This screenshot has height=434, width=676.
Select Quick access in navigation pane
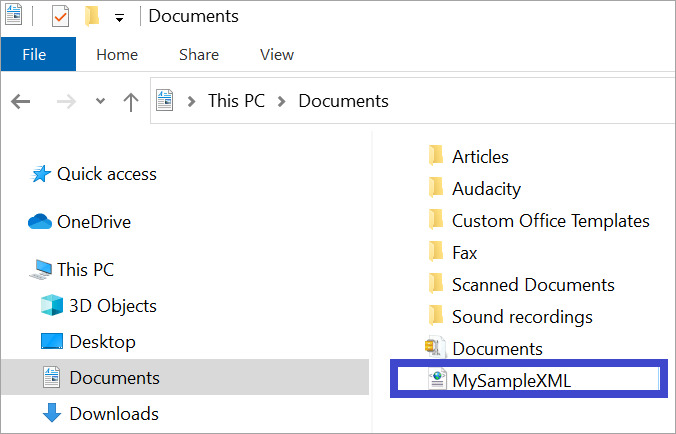pos(106,174)
